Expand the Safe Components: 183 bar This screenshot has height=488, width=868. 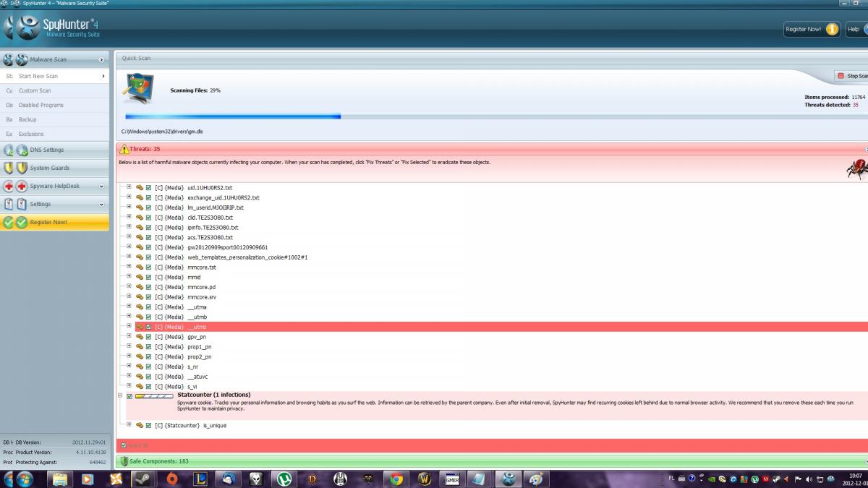tap(492, 461)
